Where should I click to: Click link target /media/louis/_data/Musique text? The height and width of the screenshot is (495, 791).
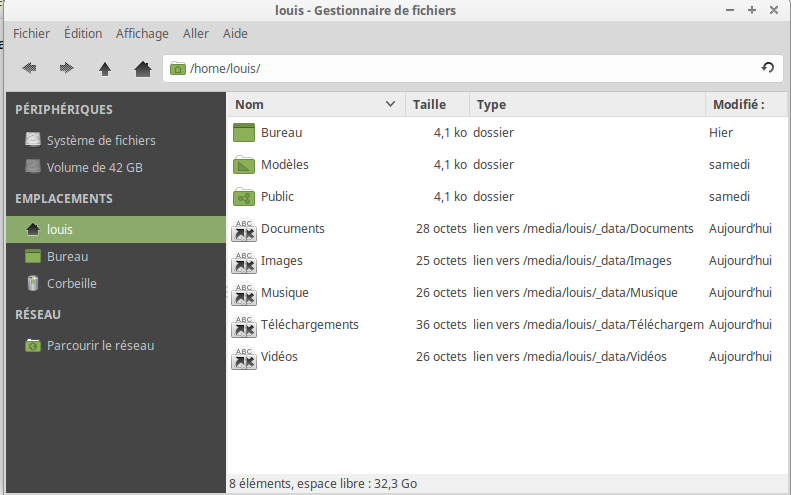[600, 293]
